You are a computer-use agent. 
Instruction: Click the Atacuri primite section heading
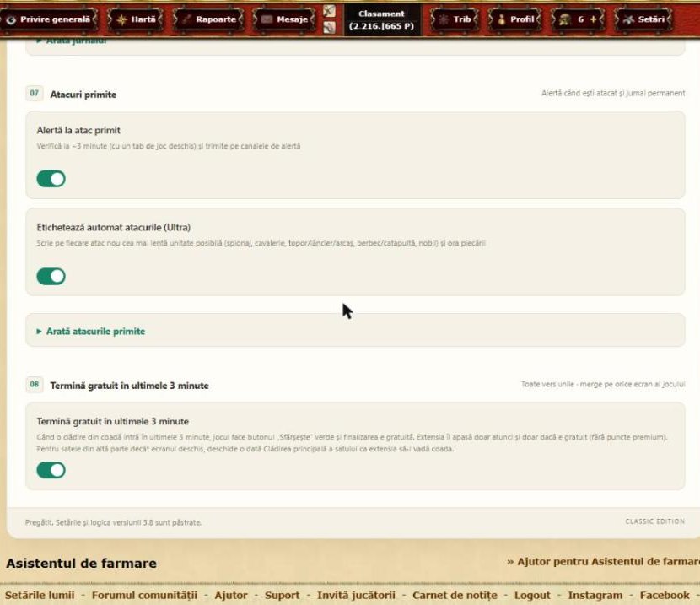(83, 95)
